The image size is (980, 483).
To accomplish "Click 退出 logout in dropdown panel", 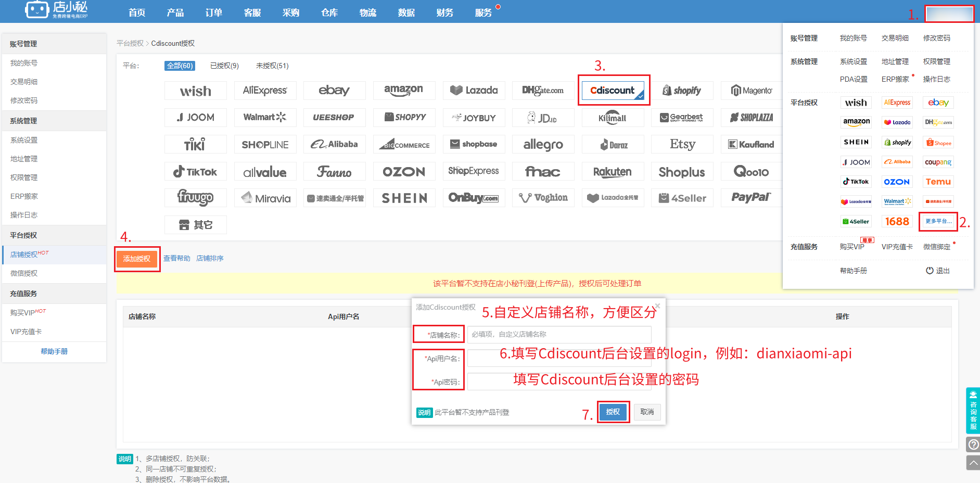I will tap(938, 271).
